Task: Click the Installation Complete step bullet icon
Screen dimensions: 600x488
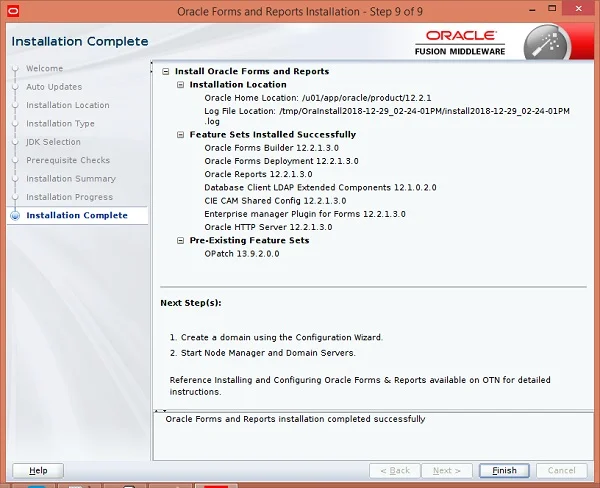Action: point(15,216)
